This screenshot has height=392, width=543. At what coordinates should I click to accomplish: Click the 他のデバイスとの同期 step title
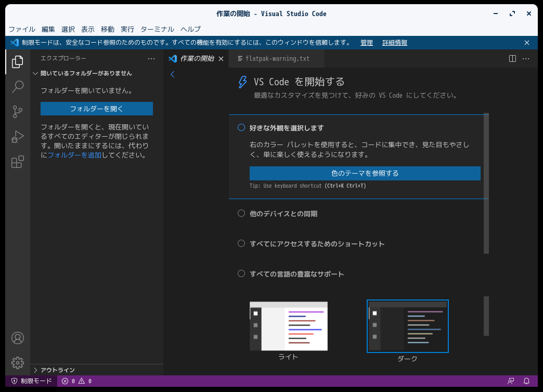(283, 214)
